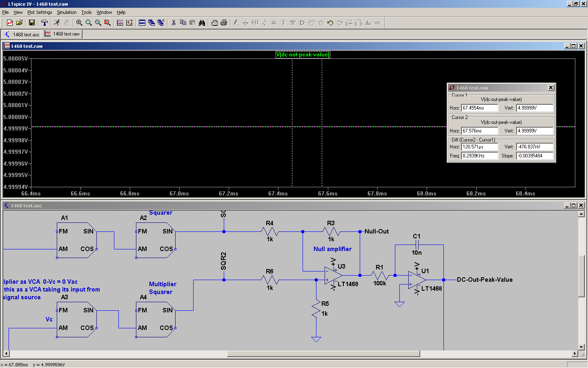Click the Place Resistor icon
Image resolution: width=588 pixels, height=368 pixels.
265,23
